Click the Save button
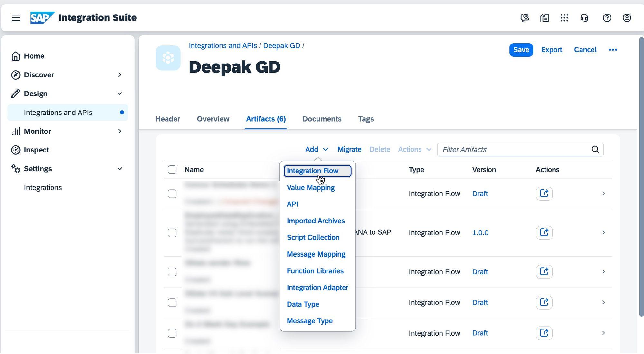Image resolution: width=644 pixels, height=354 pixels. tap(521, 50)
